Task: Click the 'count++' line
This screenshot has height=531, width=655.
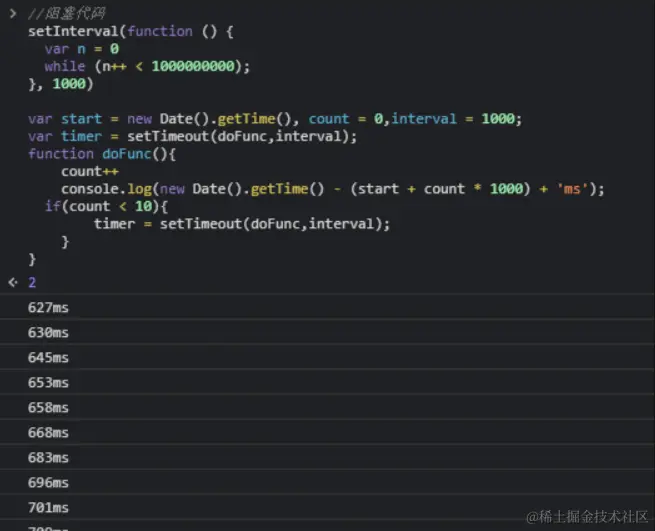Action: pyautogui.click(x=90, y=172)
